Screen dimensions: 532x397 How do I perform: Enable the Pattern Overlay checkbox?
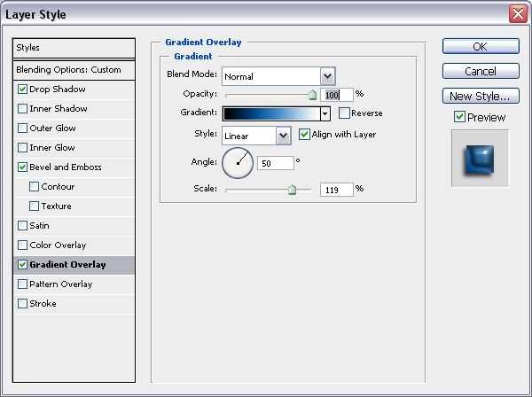point(22,284)
